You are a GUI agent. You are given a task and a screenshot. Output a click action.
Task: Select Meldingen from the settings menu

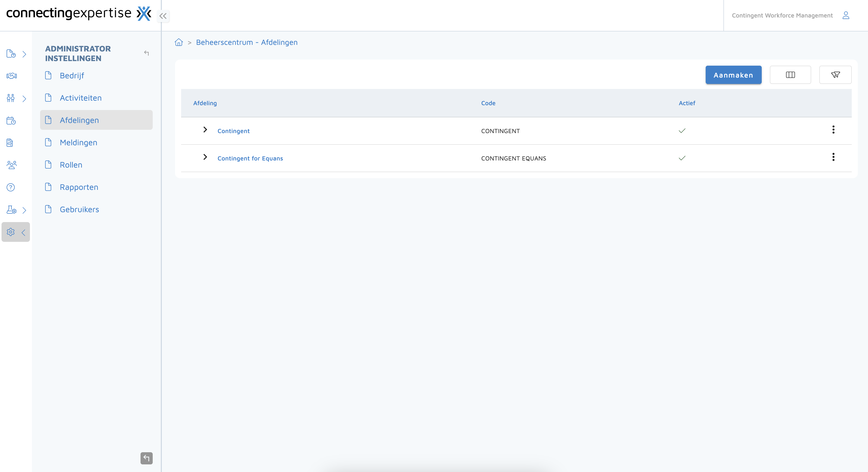(x=79, y=142)
